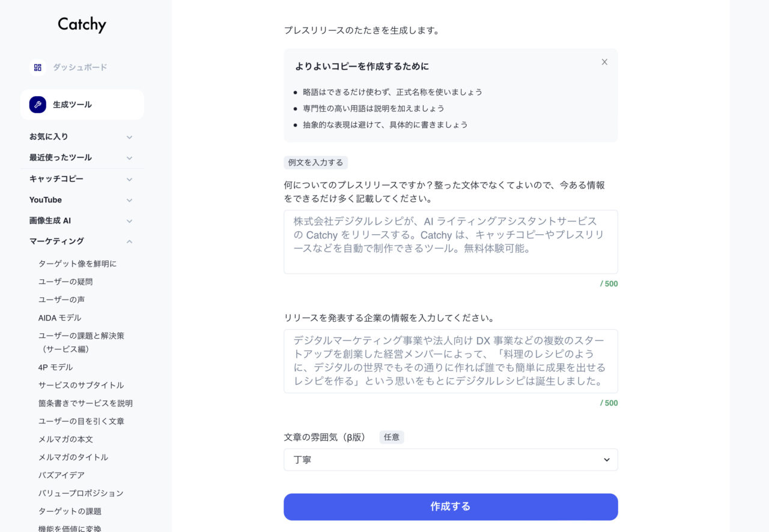The height and width of the screenshot is (532, 769).
Task: Open 箇条書きでサービスを説明 tool
Action: 85,403
